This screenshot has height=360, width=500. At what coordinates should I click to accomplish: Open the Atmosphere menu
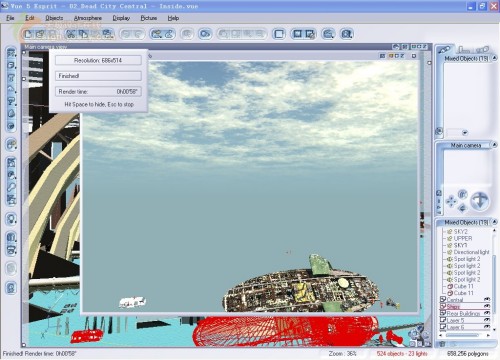coord(88,18)
